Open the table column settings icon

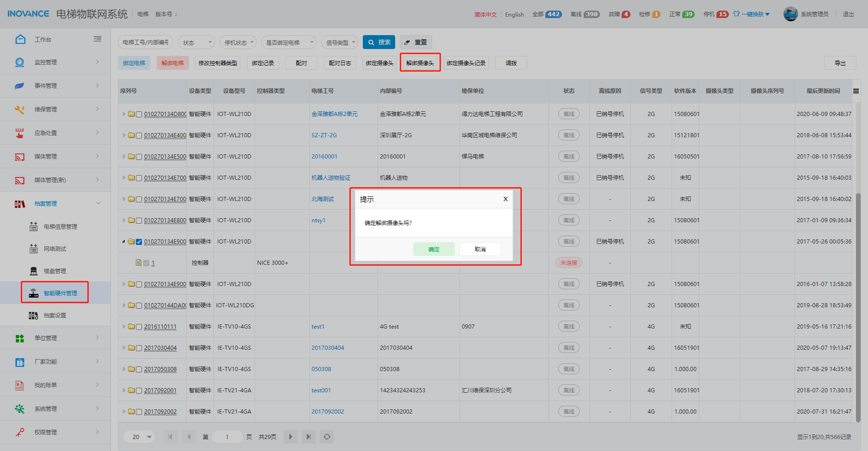tap(856, 91)
